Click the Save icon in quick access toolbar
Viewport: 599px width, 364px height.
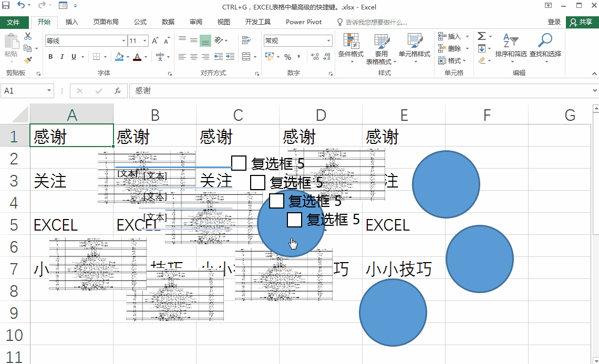click(x=6, y=5)
